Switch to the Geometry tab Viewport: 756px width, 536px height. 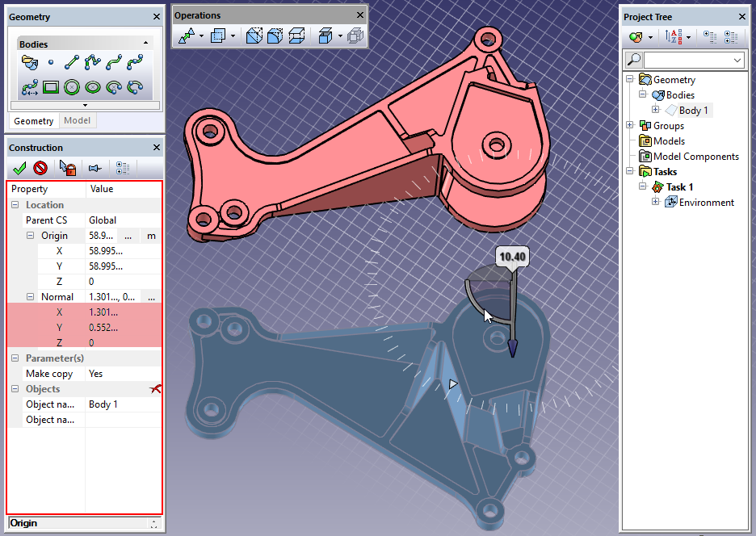click(33, 121)
